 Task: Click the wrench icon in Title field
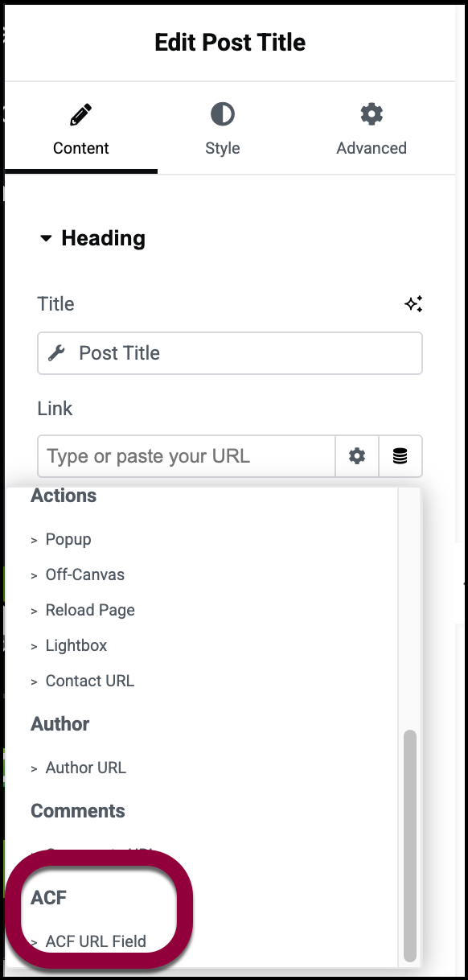(x=56, y=353)
